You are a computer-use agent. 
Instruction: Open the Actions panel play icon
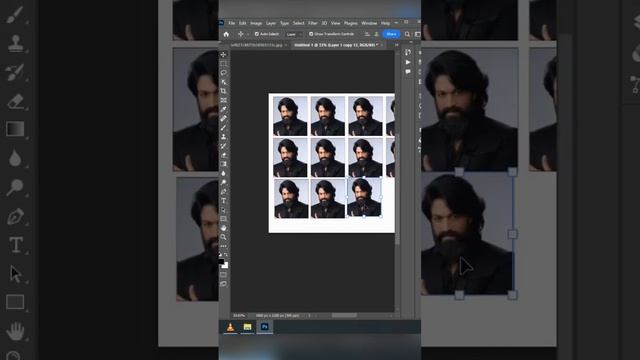pos(408,62)
